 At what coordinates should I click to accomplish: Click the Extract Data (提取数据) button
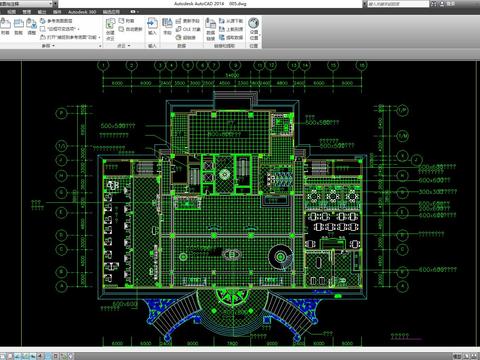click(x=231, y=38)
